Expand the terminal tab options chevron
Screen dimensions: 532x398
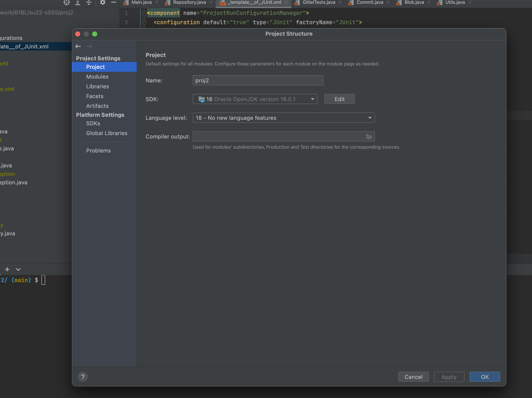click(x=18, y=269)
